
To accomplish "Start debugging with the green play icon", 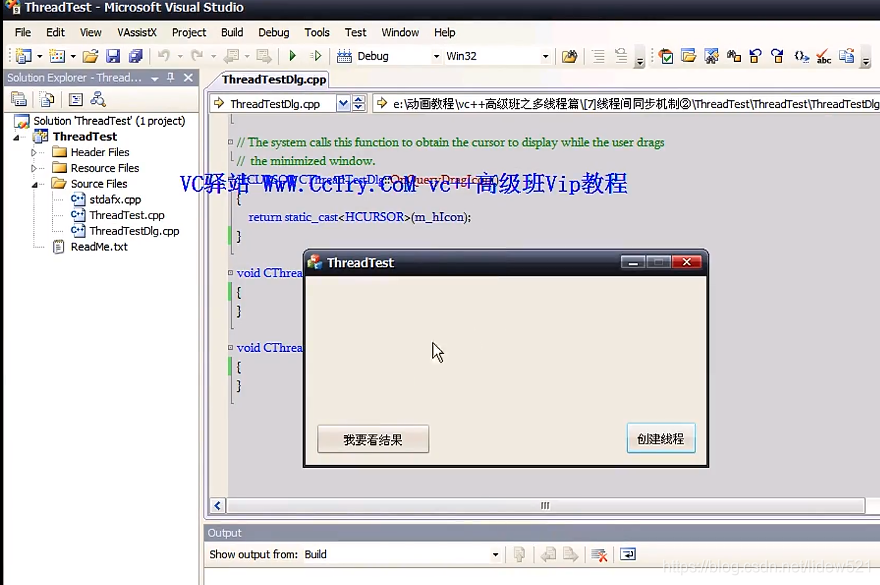I will pyautogui.click(x=292, y=56).
